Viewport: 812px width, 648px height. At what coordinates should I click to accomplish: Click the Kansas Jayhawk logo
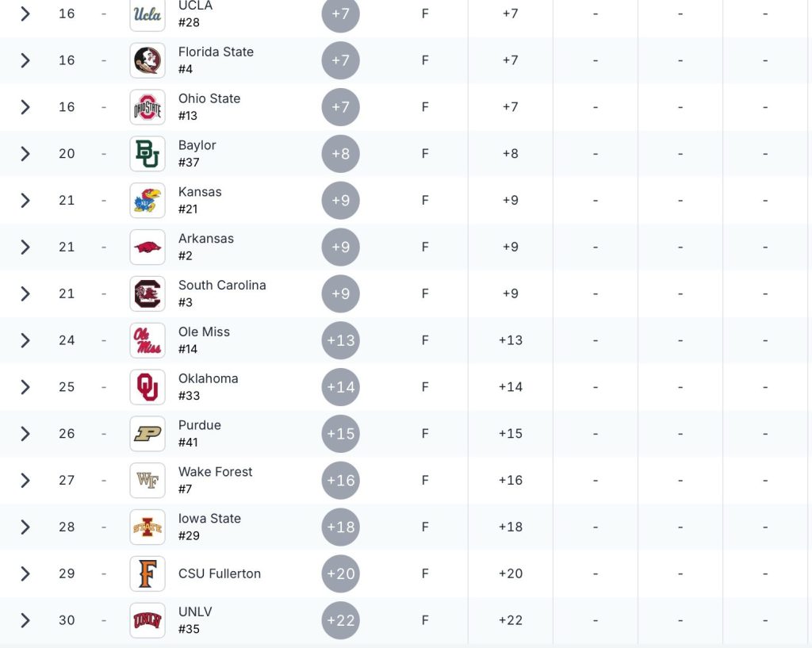(147, 201)
